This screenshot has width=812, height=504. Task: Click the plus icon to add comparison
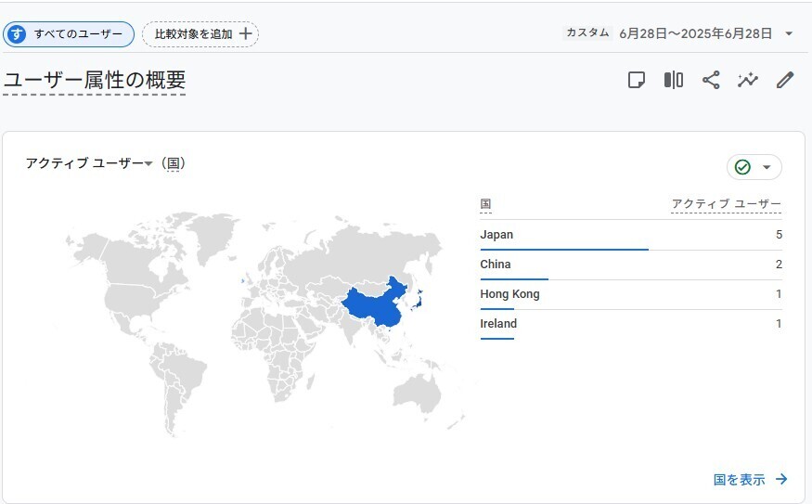pos(245,34)
